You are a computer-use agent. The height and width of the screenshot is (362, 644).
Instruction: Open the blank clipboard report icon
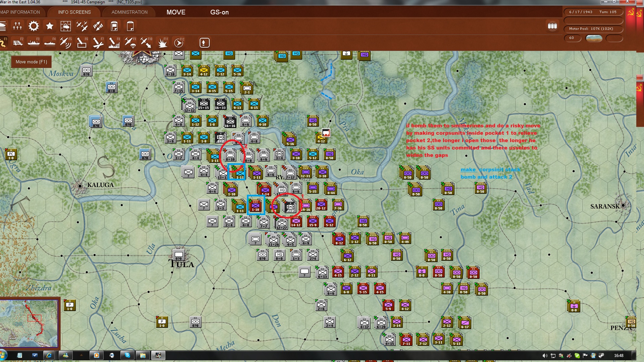[x=130, y=26]
